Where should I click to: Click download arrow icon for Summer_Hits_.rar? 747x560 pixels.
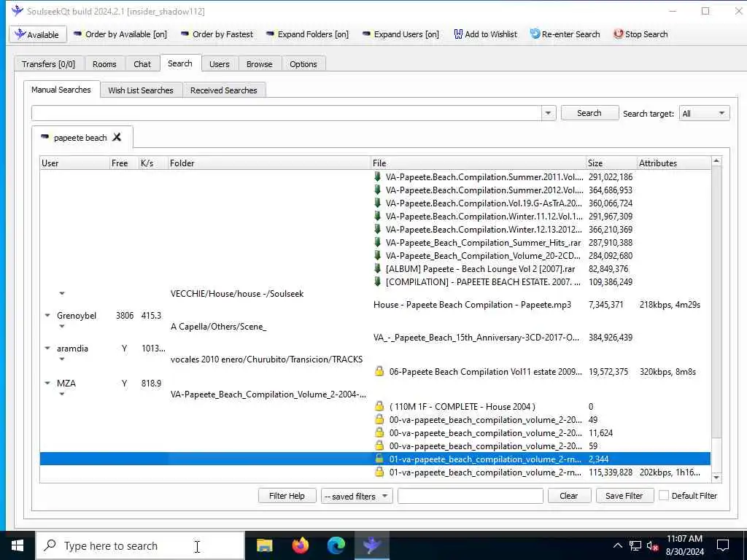pyautogui.click(x=377, y=242)
